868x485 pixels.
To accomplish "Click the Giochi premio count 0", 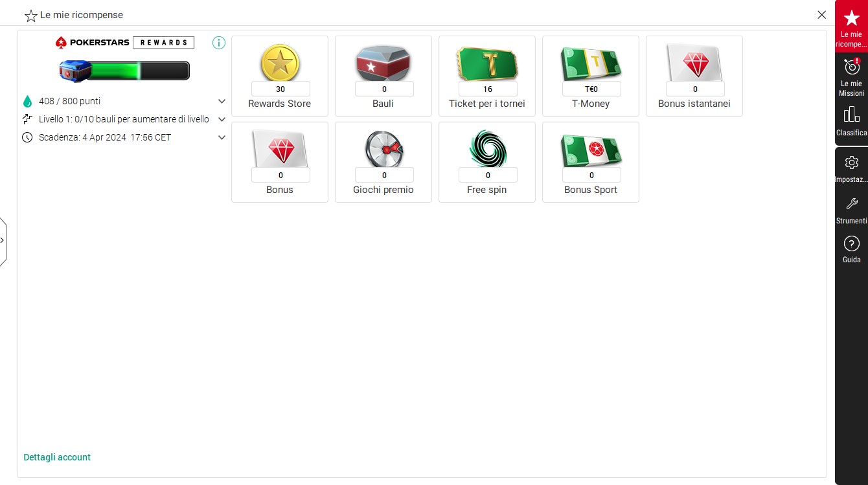I will [x=384, y=175].
